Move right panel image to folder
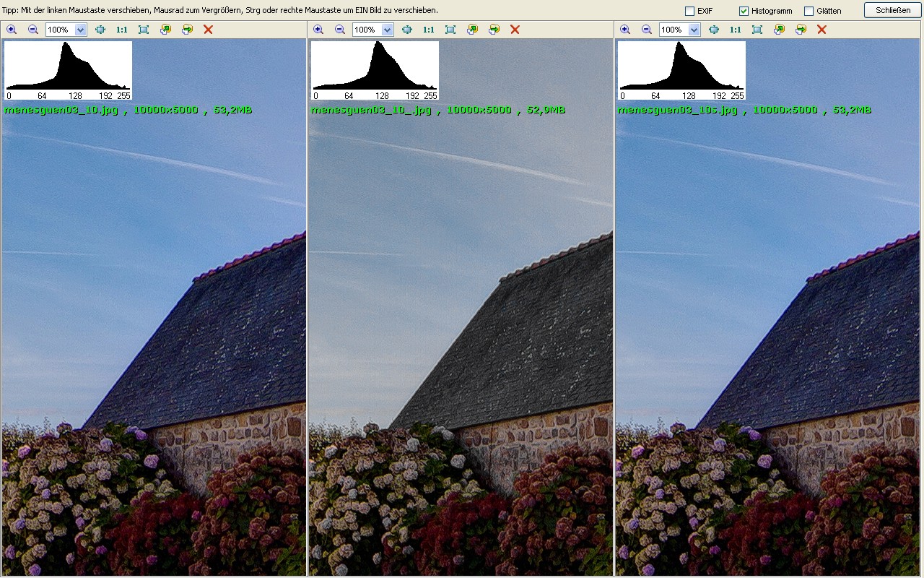The height and width of the screenshot is (578, 924). (x=801, y=30)
